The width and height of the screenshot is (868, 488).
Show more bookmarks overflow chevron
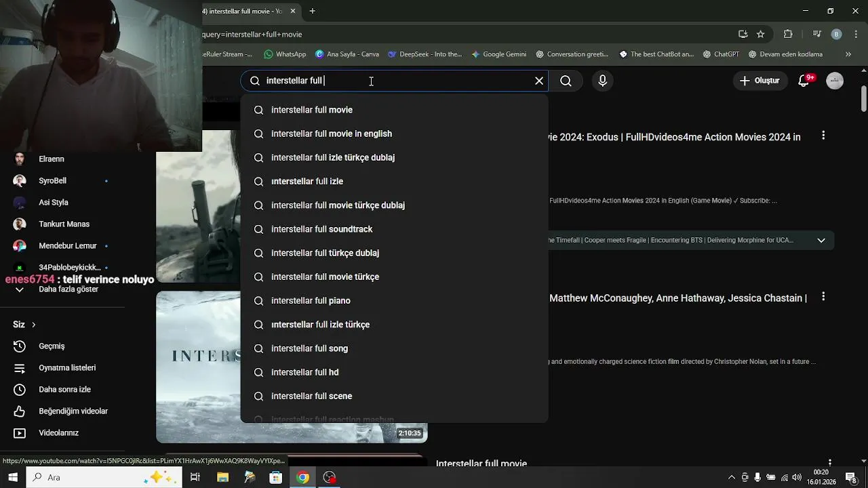click(x=848, y=54)
